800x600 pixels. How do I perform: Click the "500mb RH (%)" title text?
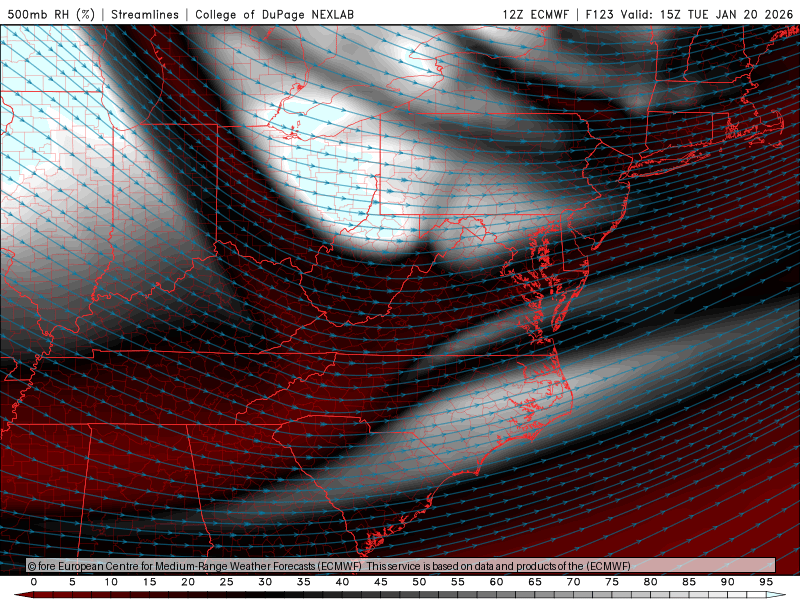coord(51,14)
